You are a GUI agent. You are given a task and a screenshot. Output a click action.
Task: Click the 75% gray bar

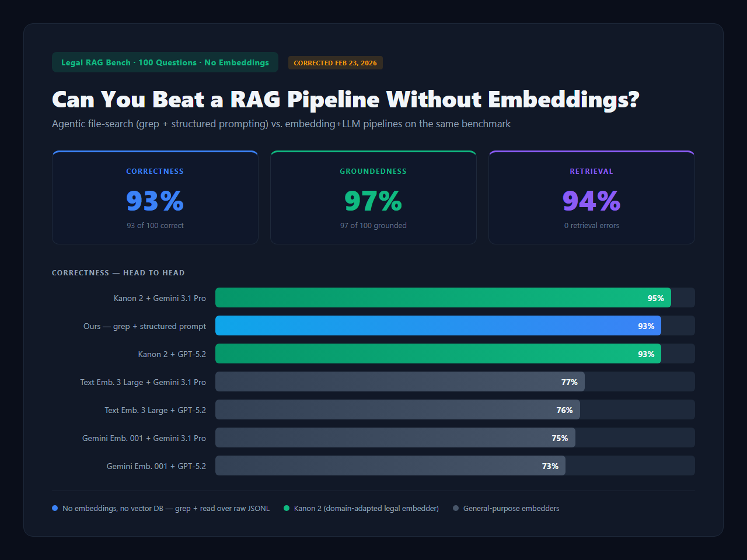(x=395, y=437)
